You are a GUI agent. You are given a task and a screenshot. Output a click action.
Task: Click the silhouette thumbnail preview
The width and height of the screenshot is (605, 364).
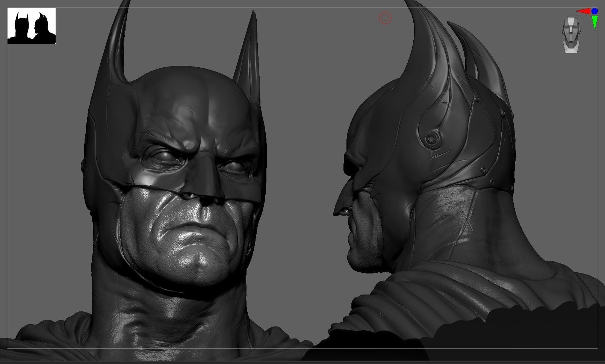[x=32, y=26]
